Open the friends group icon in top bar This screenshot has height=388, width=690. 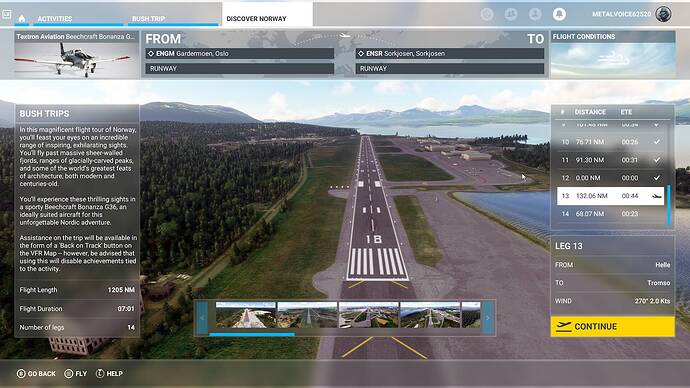(511, 14)
